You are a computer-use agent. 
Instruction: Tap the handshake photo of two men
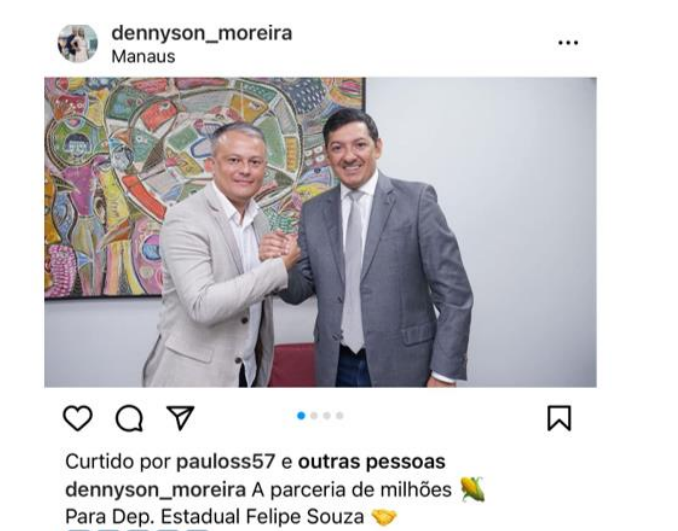click(x=320, y=232)
